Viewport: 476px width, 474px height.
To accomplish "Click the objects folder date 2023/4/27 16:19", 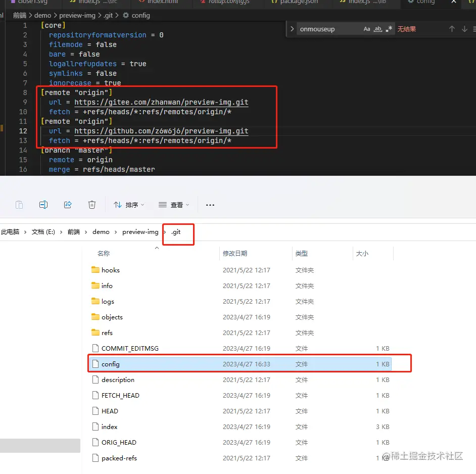I will pyautogui.click(x=247, y=317).
